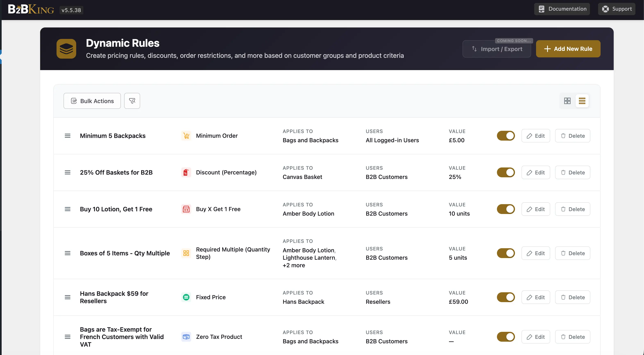Image resolution: width=644 pixels, height=355 pixels.
Task: Open the Documentation link
Action: 562,9
